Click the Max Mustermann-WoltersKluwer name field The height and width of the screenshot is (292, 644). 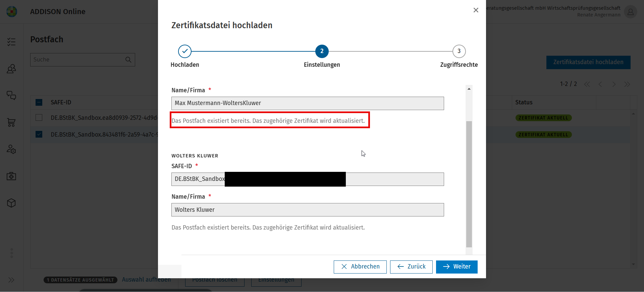(308, 103)
